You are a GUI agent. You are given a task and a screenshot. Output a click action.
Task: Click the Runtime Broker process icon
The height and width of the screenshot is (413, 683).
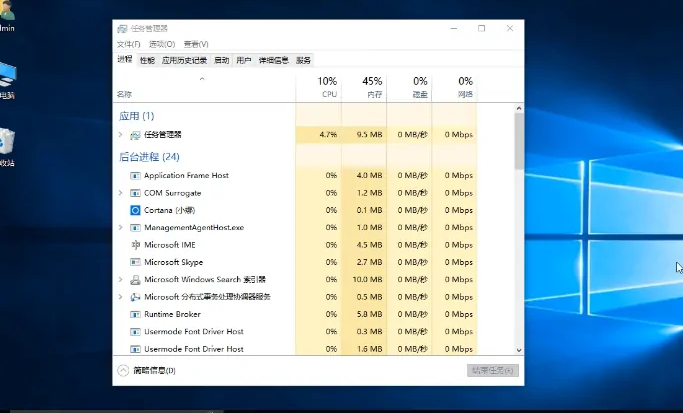tap(135, 314)
